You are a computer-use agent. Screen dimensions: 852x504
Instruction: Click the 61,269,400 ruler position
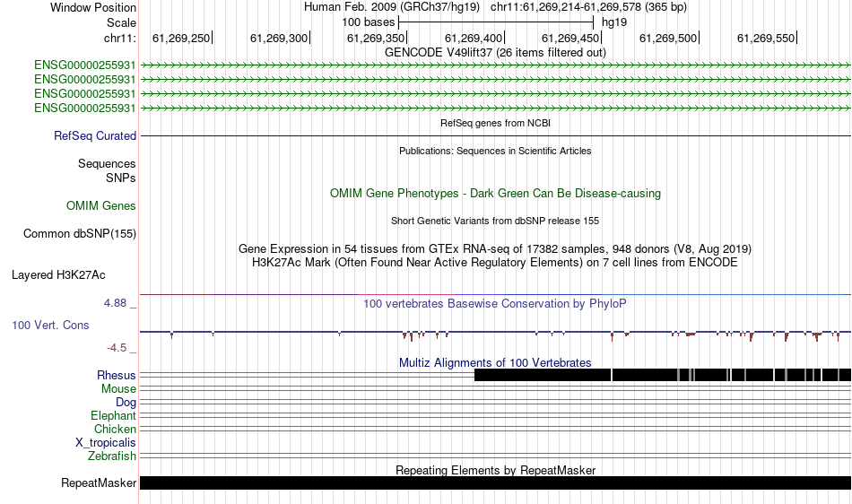474,38
